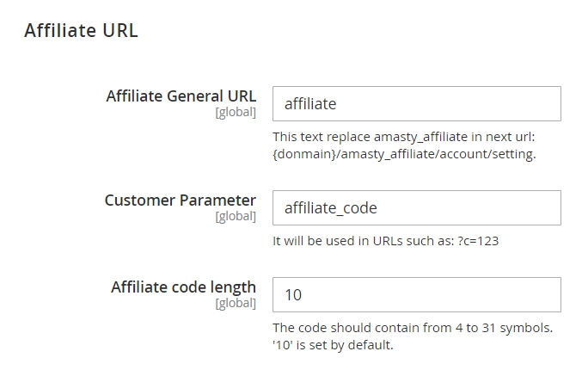The height and width of the screenshot is (370, 588).
Task: Click the '4 to 31 symbols' note
Action: (x=413, y=328)
